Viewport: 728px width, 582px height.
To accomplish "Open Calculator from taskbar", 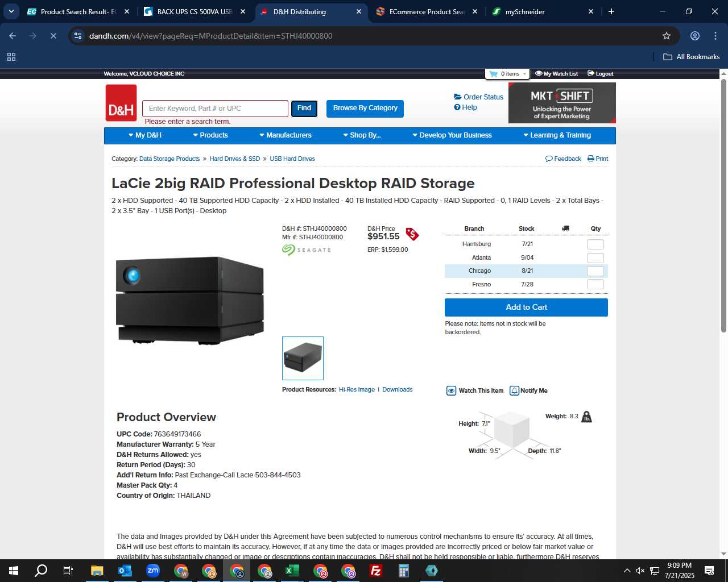I will [404, 571].
